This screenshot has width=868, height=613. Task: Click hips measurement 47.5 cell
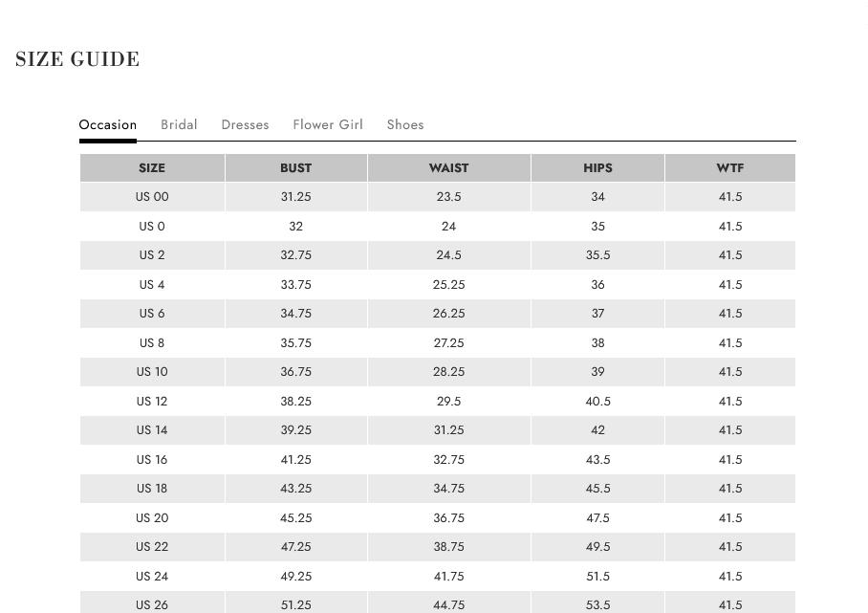click(x=597, y=517)
